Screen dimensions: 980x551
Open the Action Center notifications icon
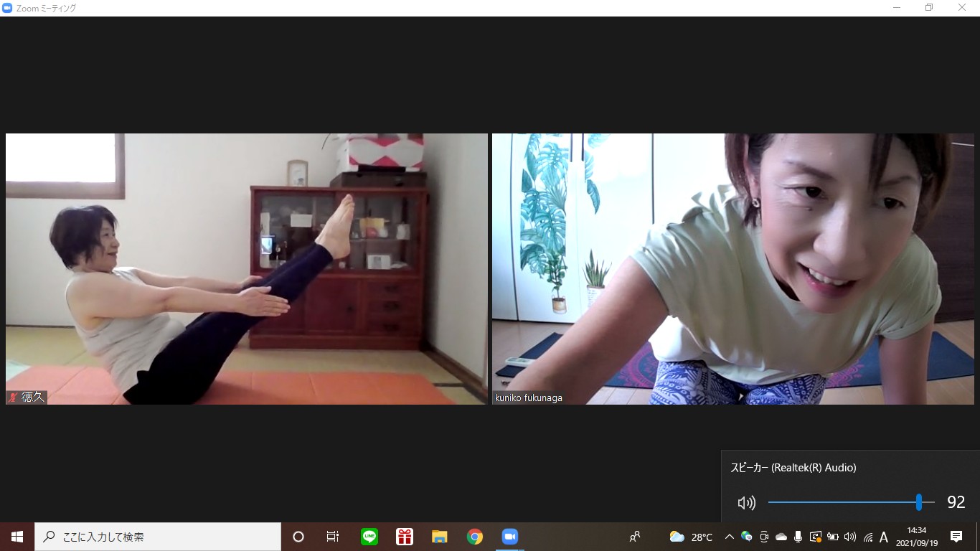[956, 537]
